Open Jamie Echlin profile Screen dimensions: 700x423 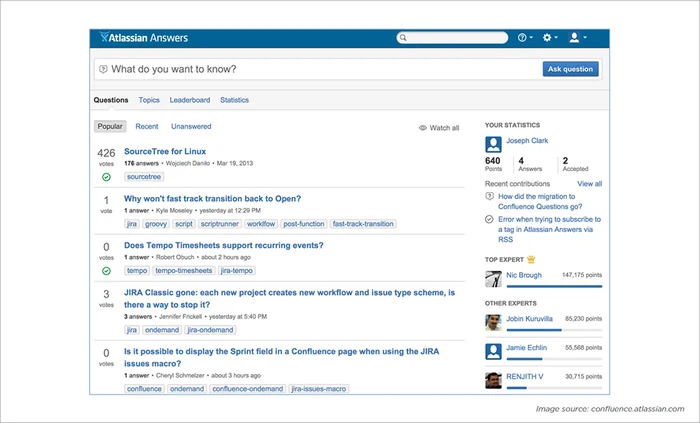coord(526,348)
